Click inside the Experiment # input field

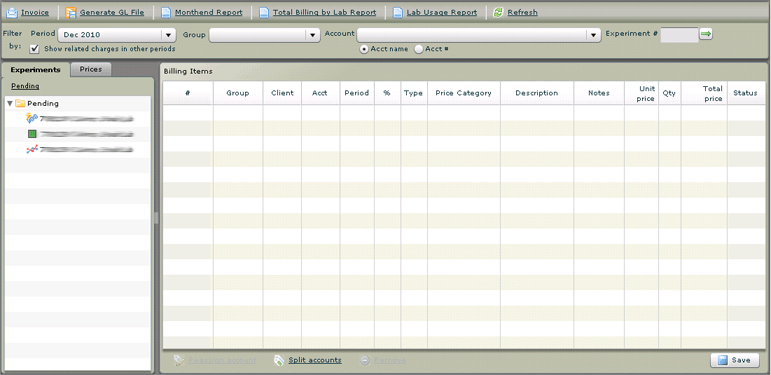679,35
